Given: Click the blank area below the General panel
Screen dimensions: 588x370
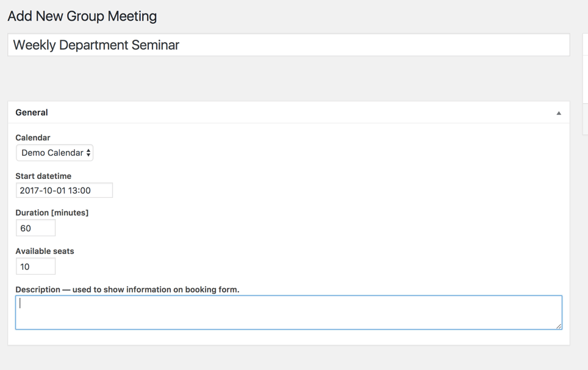Looking at the screenshot, I should pos(288,358).
